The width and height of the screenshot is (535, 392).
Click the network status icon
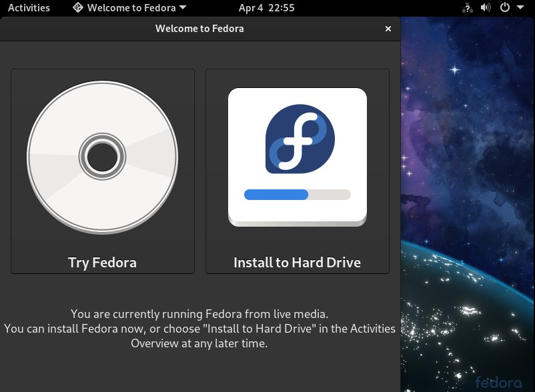click(x=468, y=7)
